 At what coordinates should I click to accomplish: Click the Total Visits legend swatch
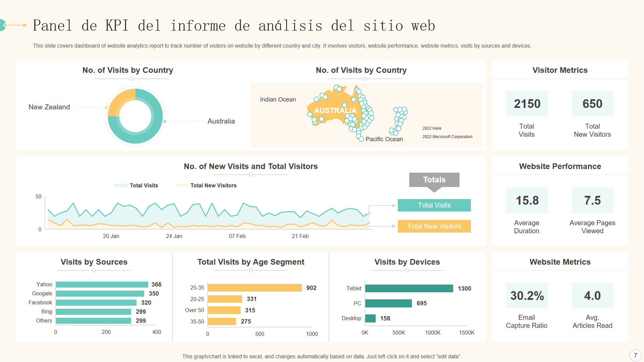121,185
